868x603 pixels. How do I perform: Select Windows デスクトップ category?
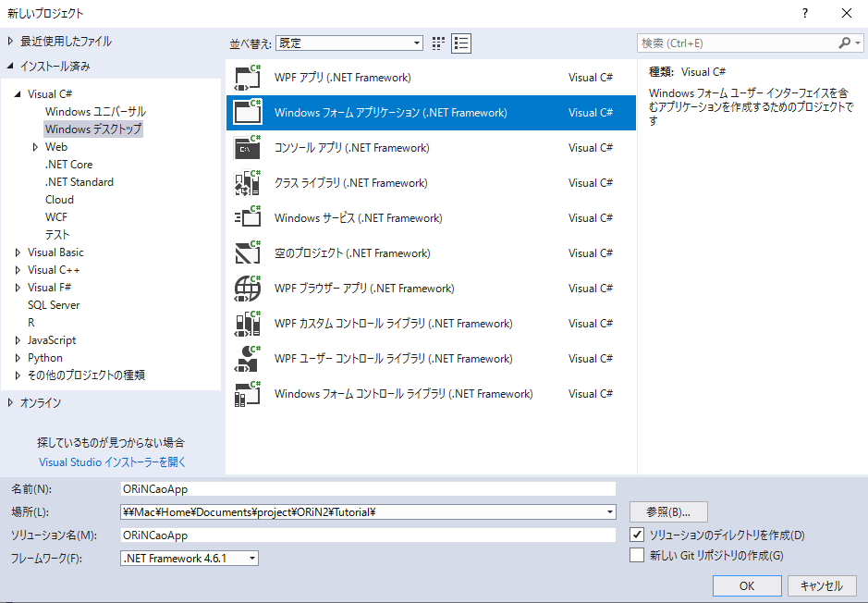pos(93,129)
